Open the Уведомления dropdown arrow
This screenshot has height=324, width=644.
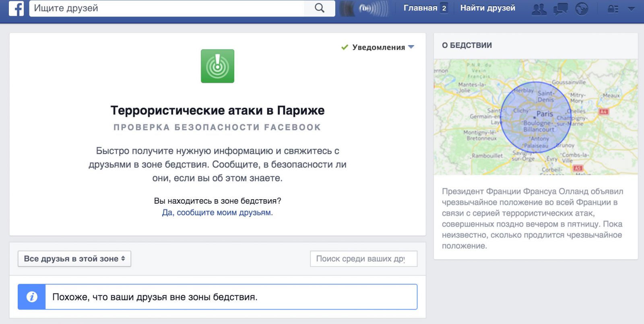pyautogui.click(x=411, y=47)
